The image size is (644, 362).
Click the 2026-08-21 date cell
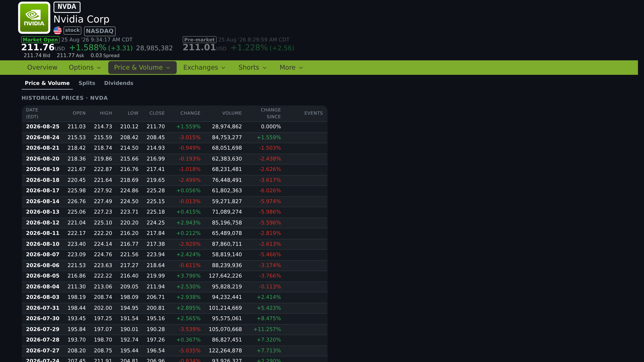point(43,148)
